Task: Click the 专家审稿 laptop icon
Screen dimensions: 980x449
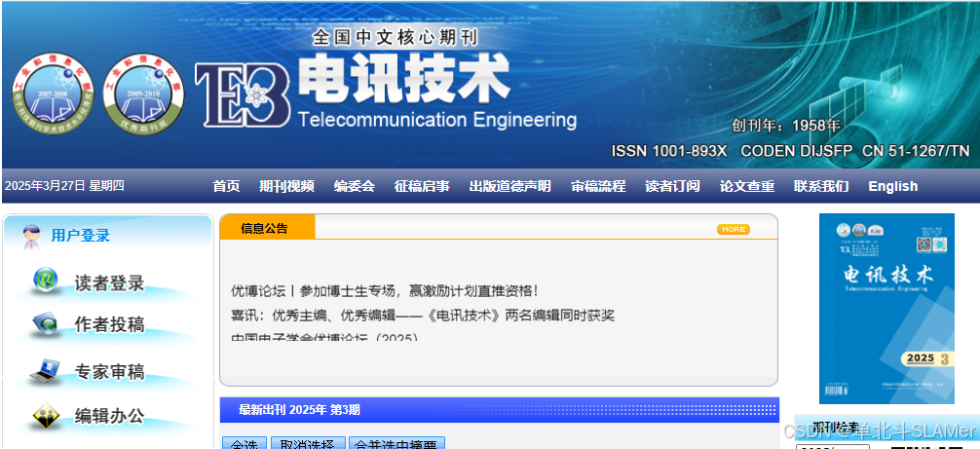Action: point(46,370)
